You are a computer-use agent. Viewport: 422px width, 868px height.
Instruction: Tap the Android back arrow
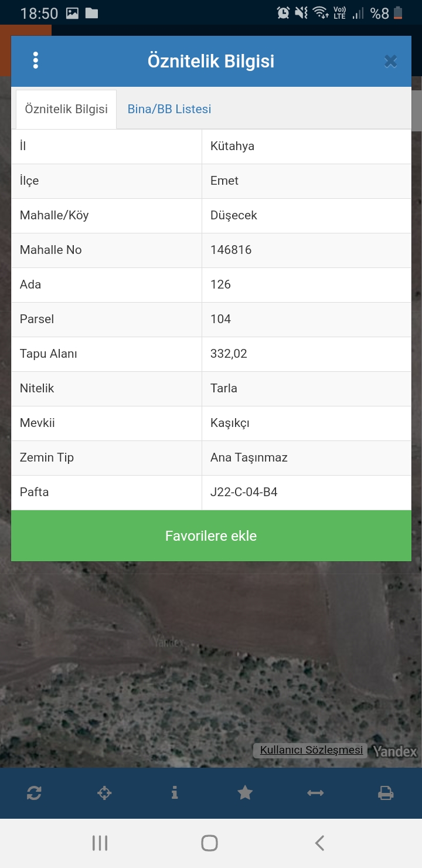click(x=319, y=843)
